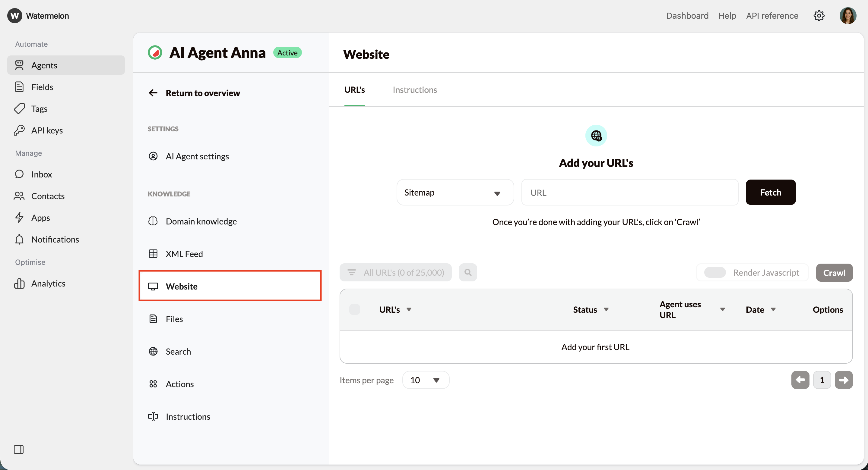Collapse sidebar using bottom-left panel icon
The height and width of the screenshot is (470, 868).
pyautogui.click(x=18, y=449)
